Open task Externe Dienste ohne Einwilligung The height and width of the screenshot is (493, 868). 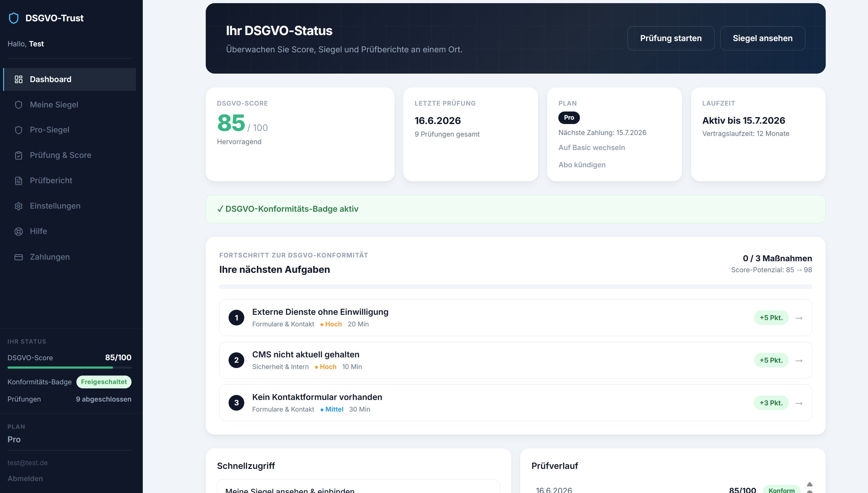(515, 318)
